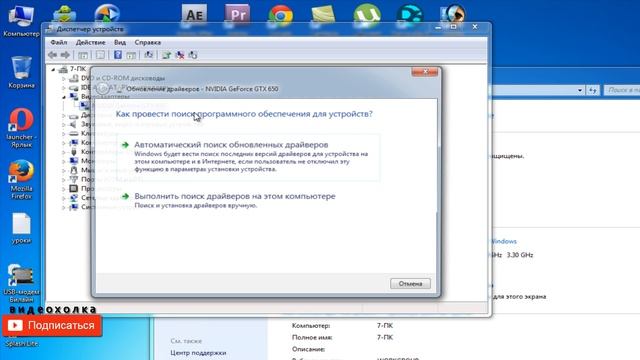Open the Центр поддержки link

(x=198, y=353)
